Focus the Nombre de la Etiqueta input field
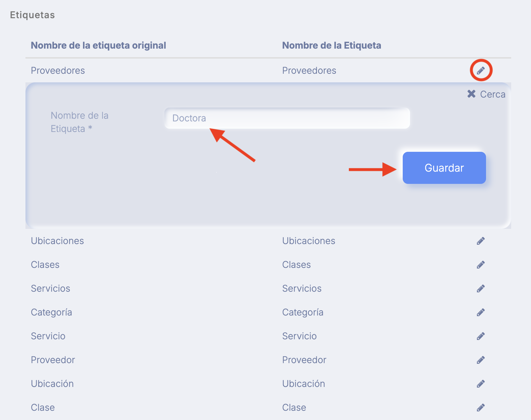Image resolution: width=531 pixels, height=420 pixels. (287, 118)
